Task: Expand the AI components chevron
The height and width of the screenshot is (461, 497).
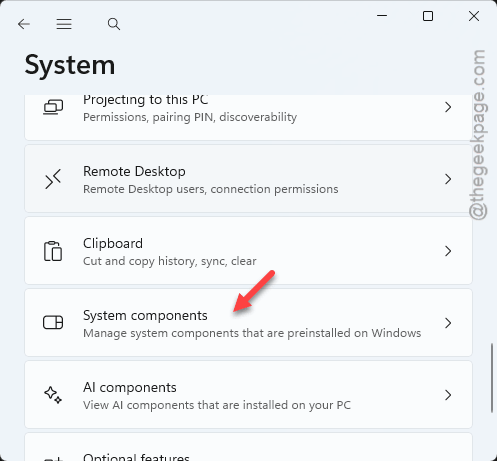Action: (x=448, y=395)
